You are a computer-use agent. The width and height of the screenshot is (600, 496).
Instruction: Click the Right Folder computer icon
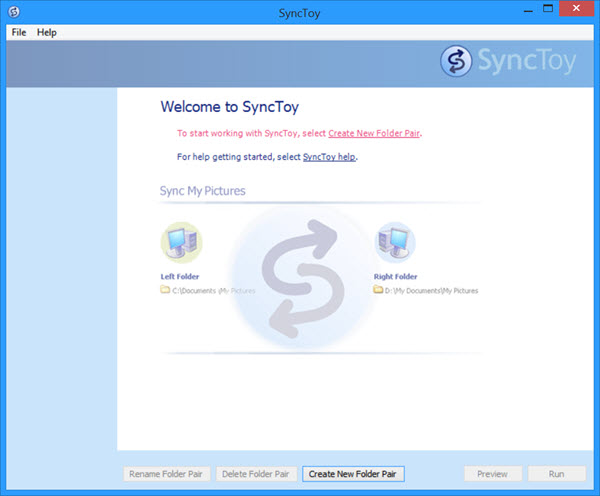pos(395,242)
